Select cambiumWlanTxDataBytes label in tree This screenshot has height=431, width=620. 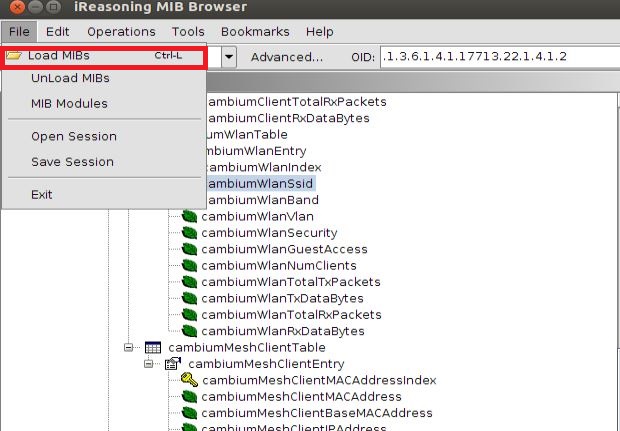tap(282, 299)
